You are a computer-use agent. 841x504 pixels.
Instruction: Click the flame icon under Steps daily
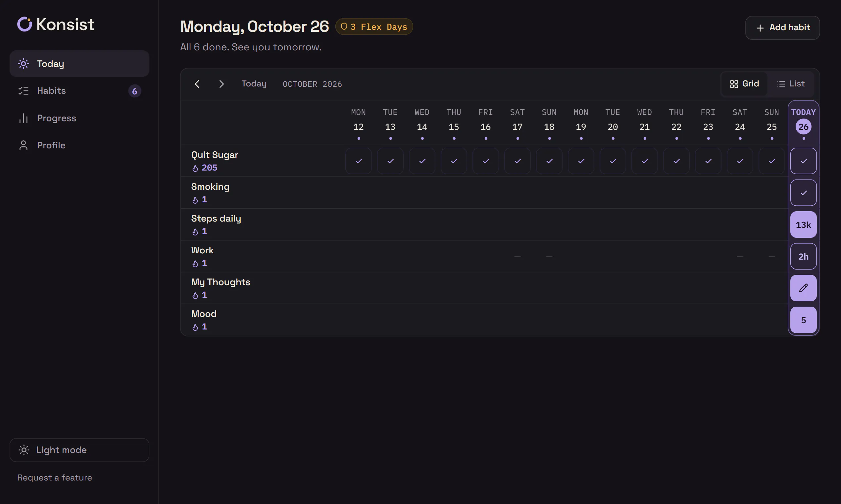pos(195,231)
